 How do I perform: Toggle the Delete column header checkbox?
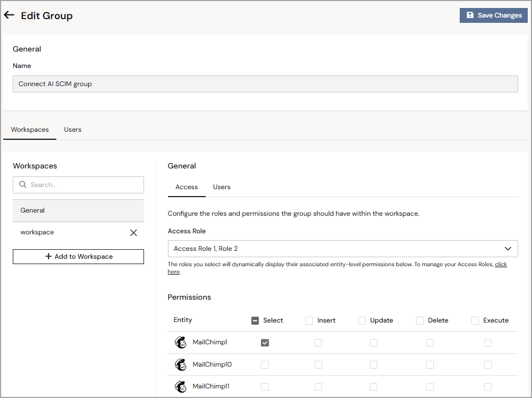tap(420, 320)
